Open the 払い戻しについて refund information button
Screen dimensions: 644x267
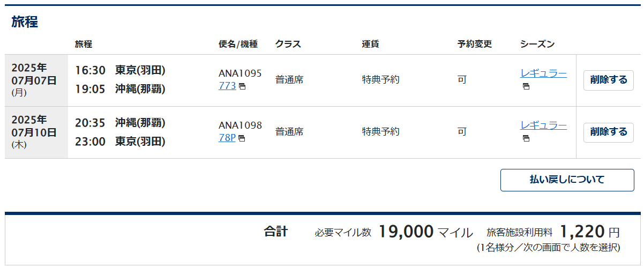point(567,180)
